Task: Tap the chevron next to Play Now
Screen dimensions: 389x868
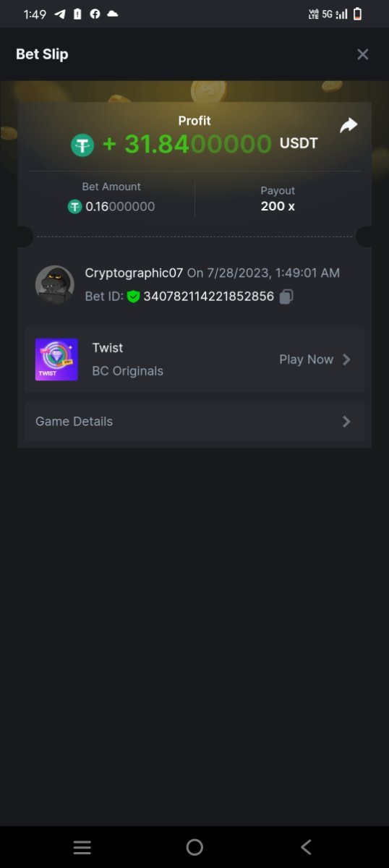Action: 346,359
